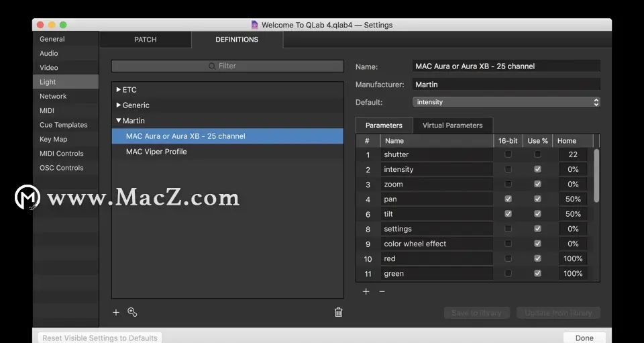This screenshot has width=644, height=343.
Task: Click the color wheel effect name cell
Action: [x=437, y=244]
